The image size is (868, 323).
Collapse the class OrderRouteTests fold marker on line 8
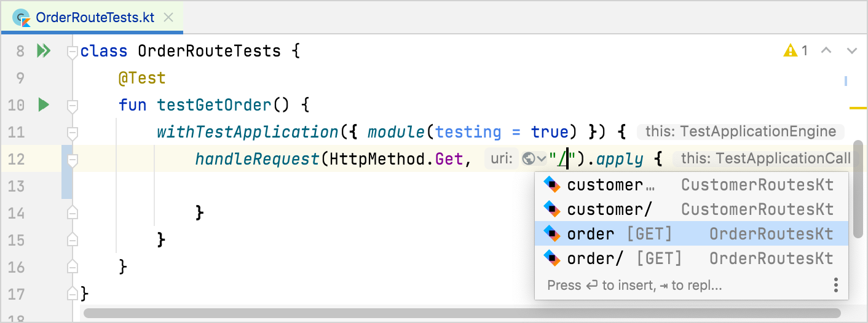tap(73, 51)
